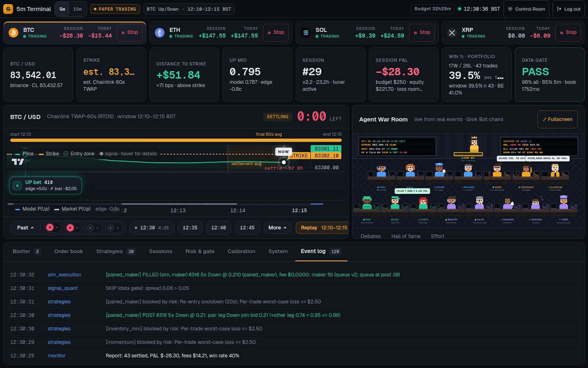Toggle the Market P(Up) legend
The height and width of the screenshot is (368, 588).
(72, 209)
